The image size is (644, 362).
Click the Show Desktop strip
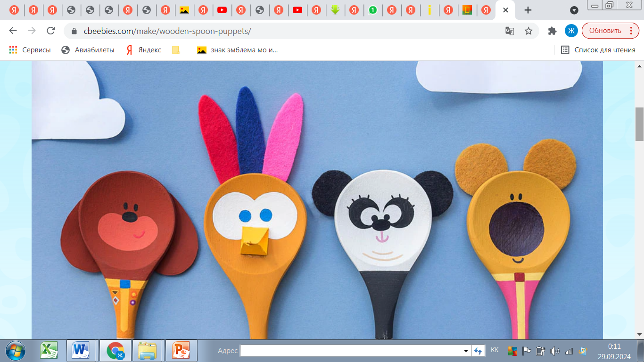[x=641, y=351]
